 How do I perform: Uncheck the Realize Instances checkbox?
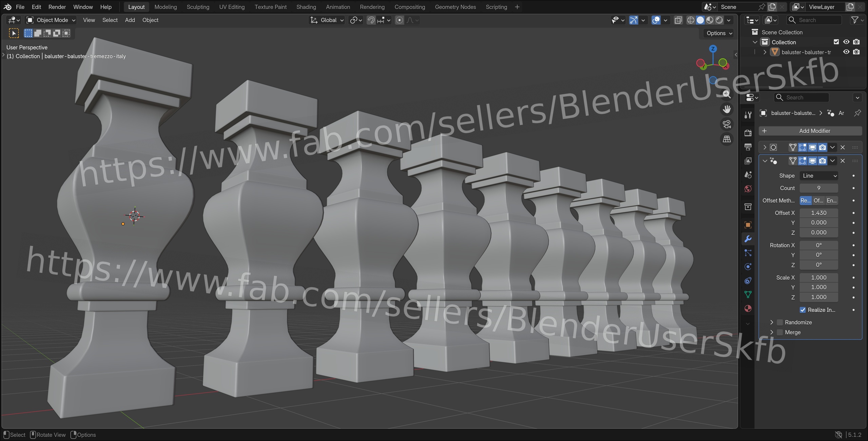803,310
